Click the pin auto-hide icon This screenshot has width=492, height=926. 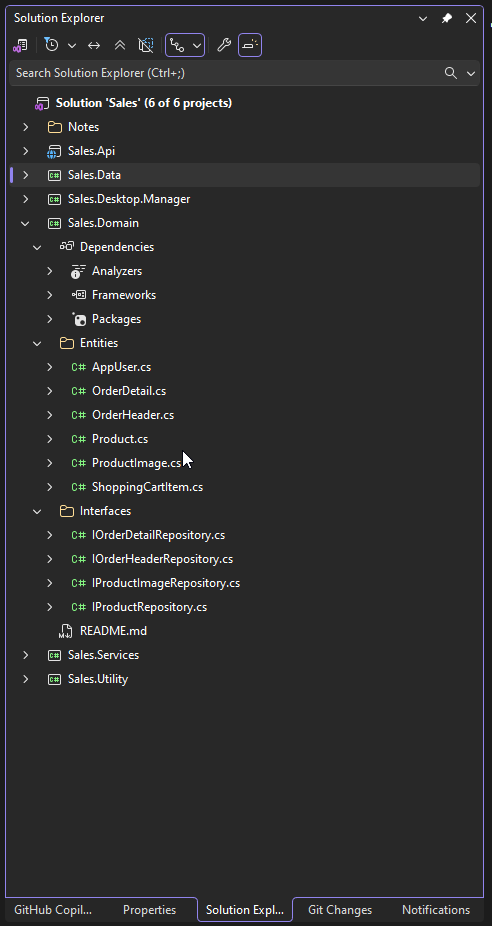pyautogui.click(x=447, y=18)
